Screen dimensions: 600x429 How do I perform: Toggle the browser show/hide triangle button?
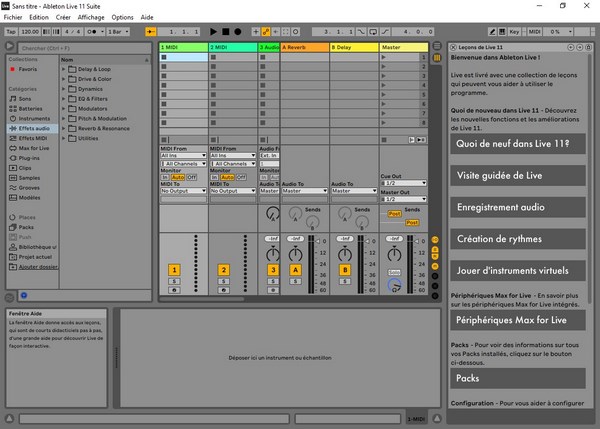[x=10, y=47]
